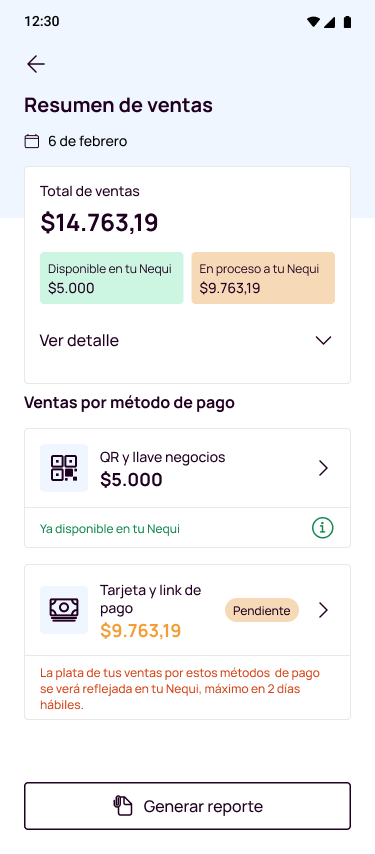Tap the orange En proceso a tu Nequi box
Image resolution: width=375 pixels, height=854 pixels.
(263, 278)
